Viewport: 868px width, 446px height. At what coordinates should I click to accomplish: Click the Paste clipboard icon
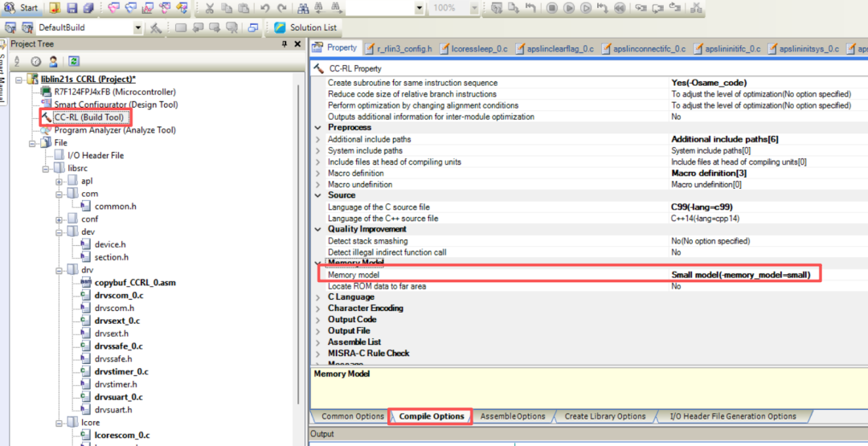click(243, 8)
